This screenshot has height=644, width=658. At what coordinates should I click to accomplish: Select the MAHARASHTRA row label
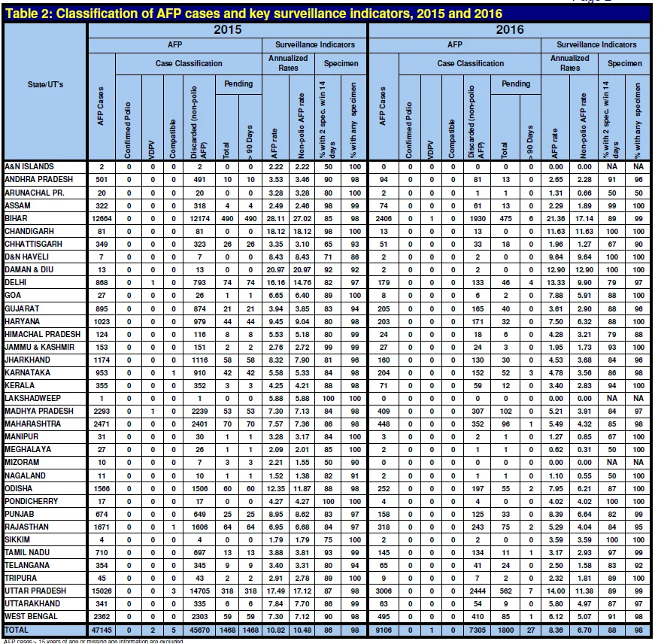(x=33, y=424)
